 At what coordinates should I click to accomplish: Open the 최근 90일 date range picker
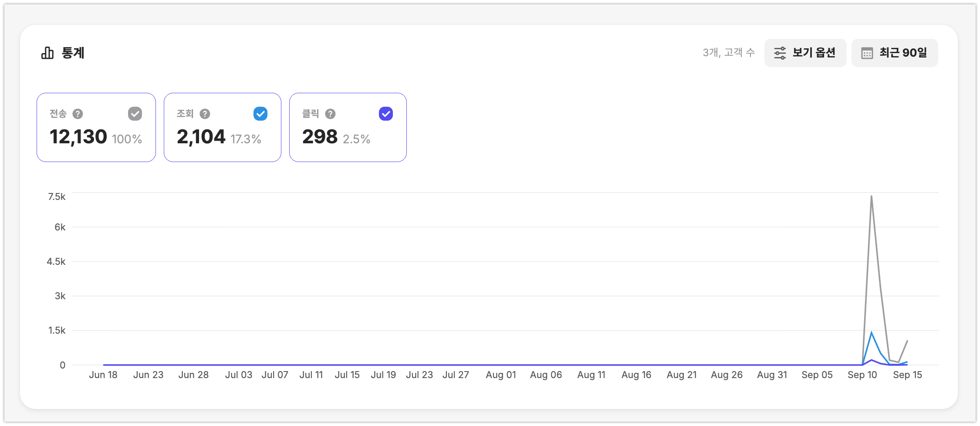coord(895,53)
